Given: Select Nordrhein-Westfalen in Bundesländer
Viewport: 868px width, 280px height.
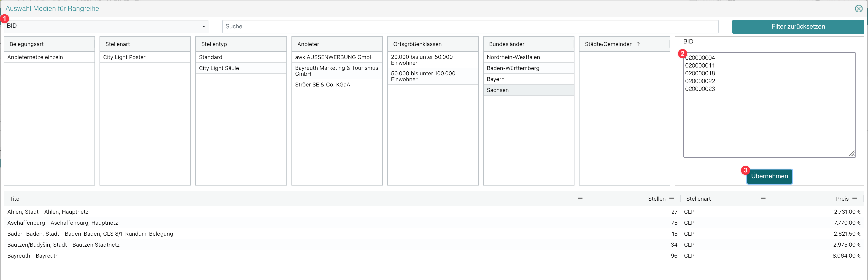Looking at the screenshot, I should click(x=529, y=57).
